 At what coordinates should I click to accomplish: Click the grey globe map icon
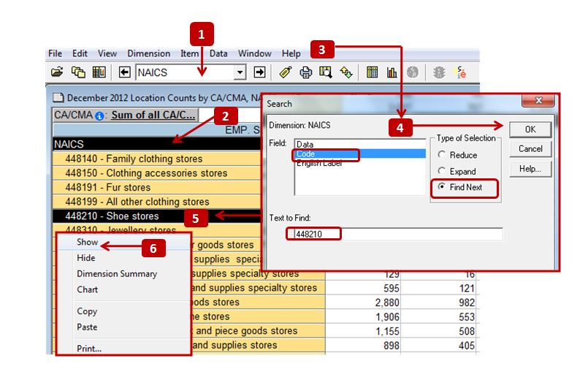[413, 72]
